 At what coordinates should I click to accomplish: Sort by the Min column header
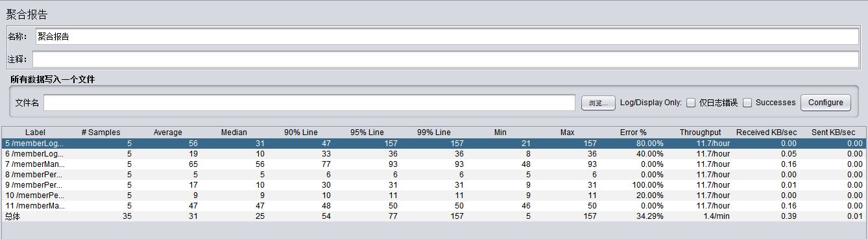tap(500, 132)
